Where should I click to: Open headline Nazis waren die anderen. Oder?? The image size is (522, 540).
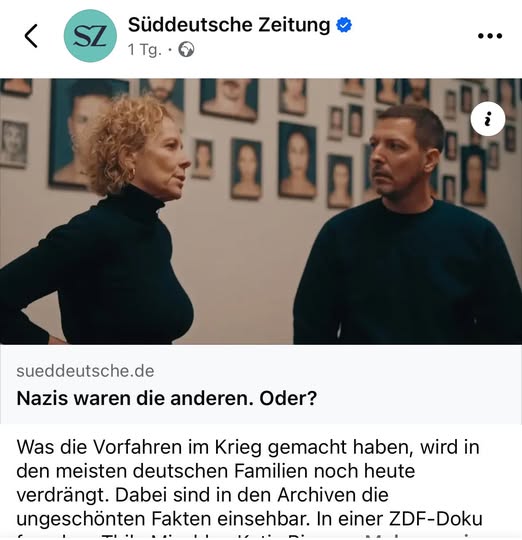click(166, 398)
